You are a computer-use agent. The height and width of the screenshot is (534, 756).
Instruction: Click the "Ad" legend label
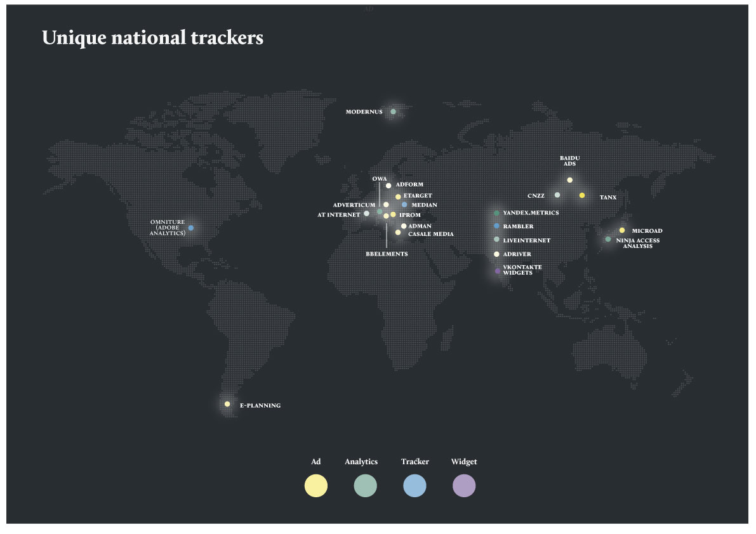(316, 462)
